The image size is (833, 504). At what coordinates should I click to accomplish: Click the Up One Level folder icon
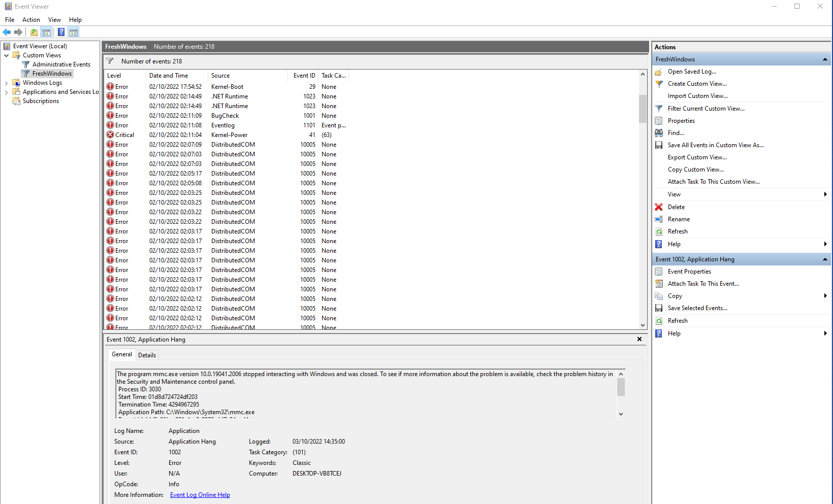[x=34, y=32]
